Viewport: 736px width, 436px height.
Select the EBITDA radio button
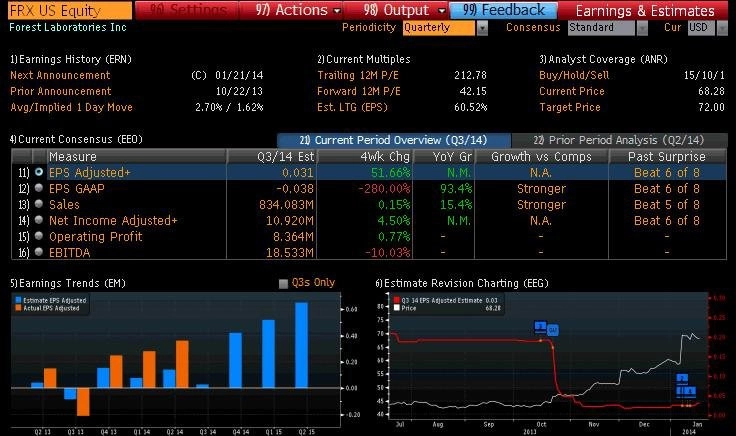click(x=39, y=252)
